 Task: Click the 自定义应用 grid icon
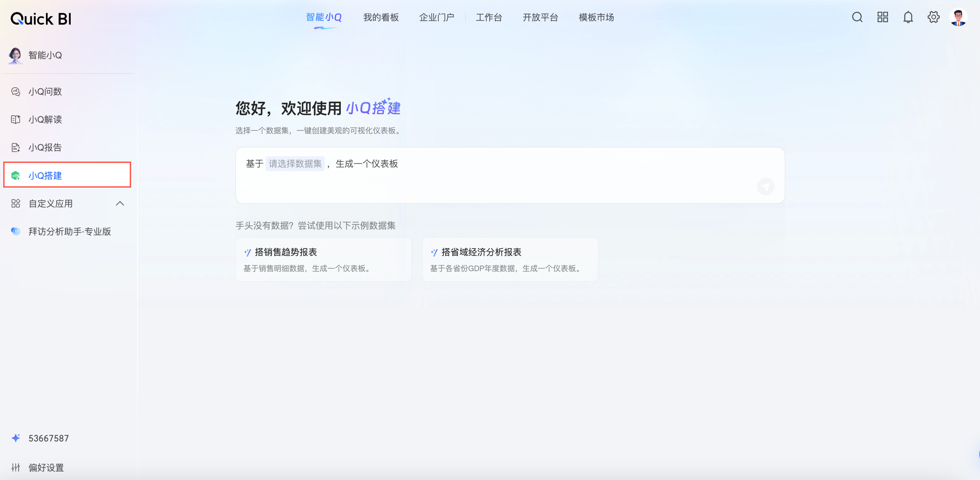pyautogui.click(x=16, y=204)
